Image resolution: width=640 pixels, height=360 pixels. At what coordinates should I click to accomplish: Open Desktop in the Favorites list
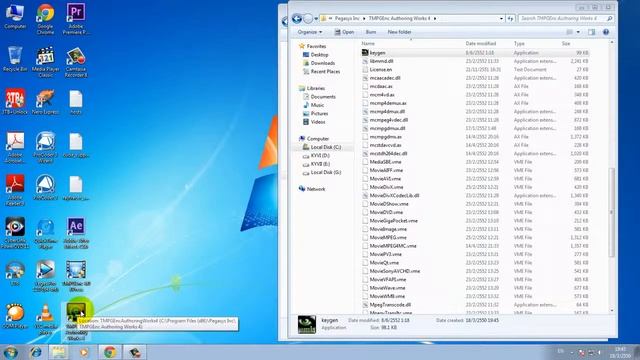319,55
